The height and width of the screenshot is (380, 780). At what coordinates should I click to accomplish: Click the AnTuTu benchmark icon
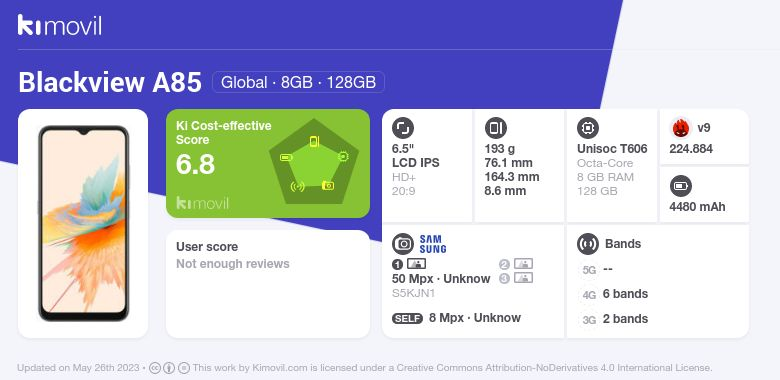[681, 128]
